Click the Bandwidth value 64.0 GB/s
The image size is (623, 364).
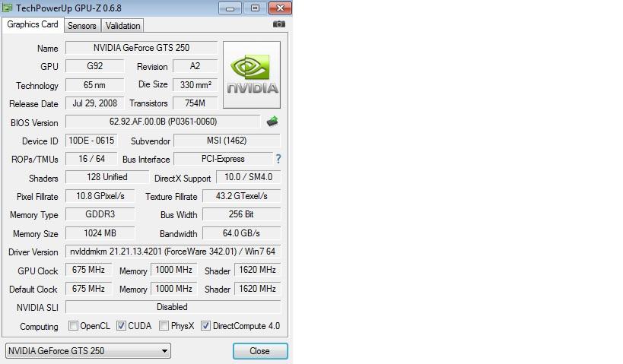242,233
